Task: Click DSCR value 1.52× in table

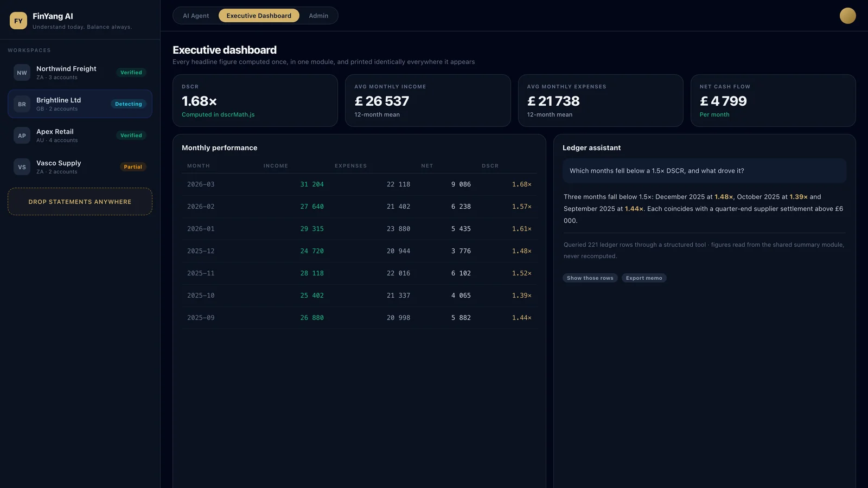Action: (x=522, y=273)
